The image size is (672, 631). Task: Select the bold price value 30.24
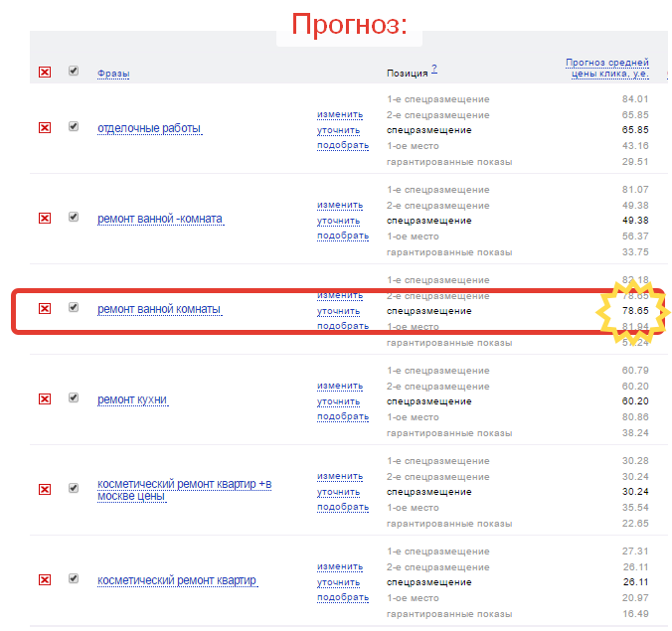coord(635,491)
